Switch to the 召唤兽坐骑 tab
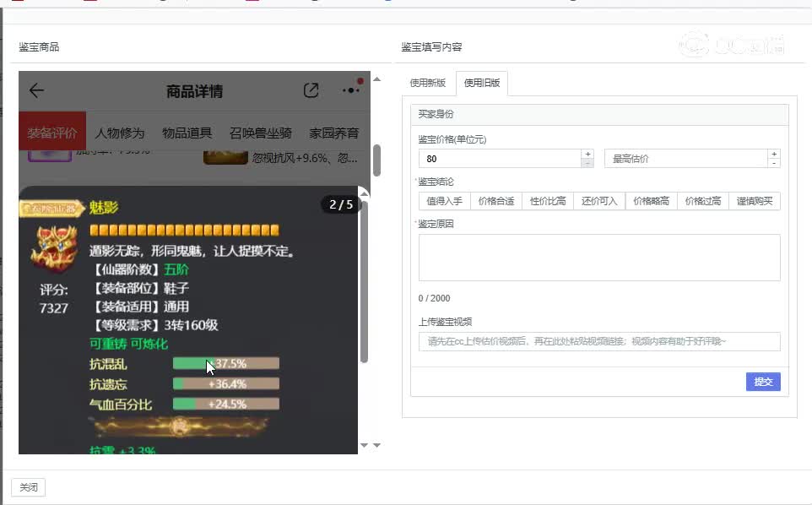The height and width of the screenshot is (505, 812). [x=261, y=133]
